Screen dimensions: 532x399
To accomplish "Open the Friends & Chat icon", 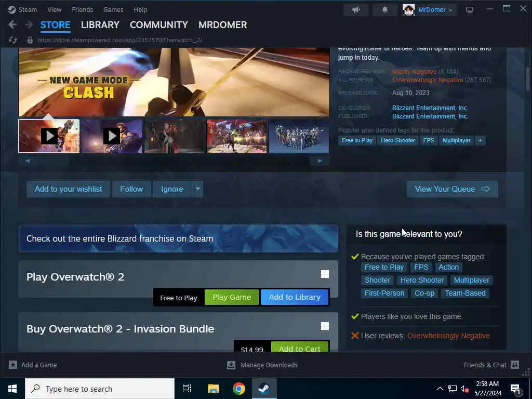I will [x=515, y=365].
